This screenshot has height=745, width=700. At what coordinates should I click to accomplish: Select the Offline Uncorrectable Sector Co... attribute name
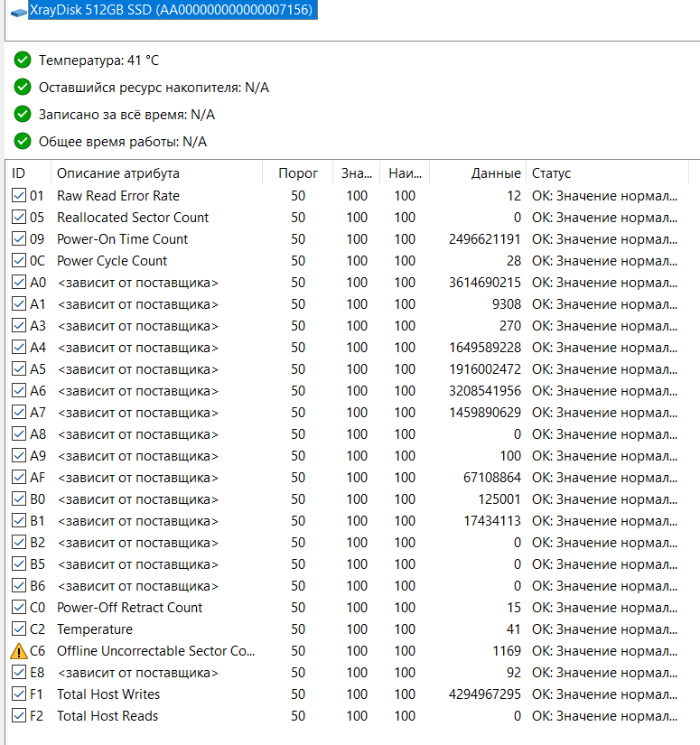pos(156,651)
